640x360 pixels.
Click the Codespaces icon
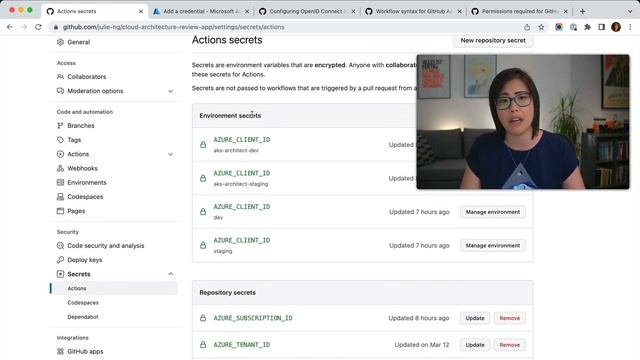click(60, 197)
